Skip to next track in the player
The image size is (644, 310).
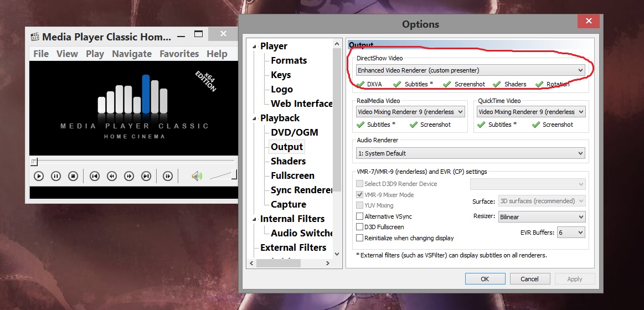(146, 176)
